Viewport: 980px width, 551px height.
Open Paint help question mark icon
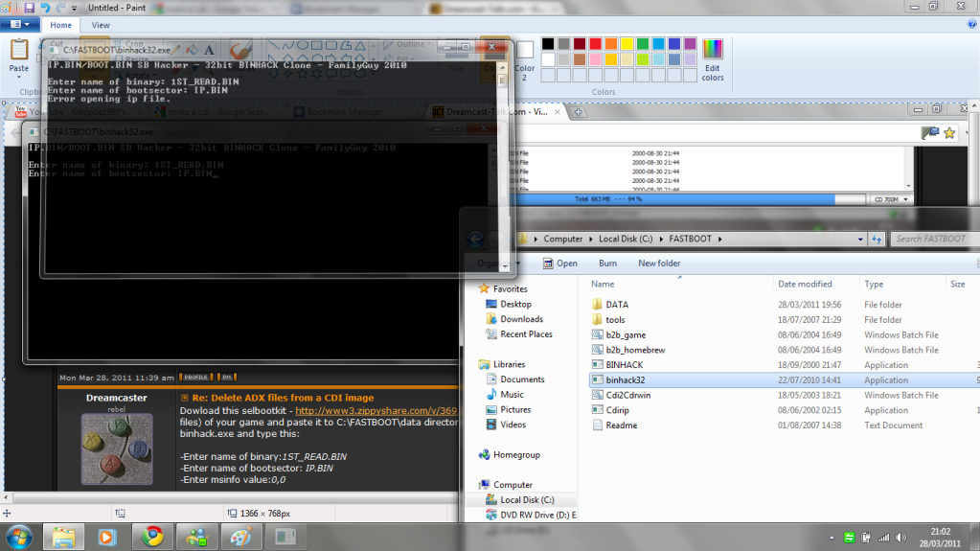(971, 24)
